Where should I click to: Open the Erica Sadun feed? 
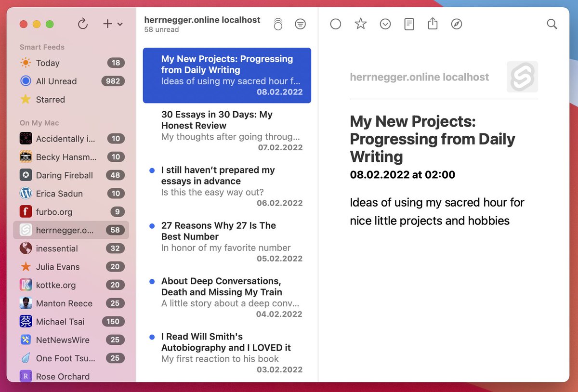[x=71, y=194]
